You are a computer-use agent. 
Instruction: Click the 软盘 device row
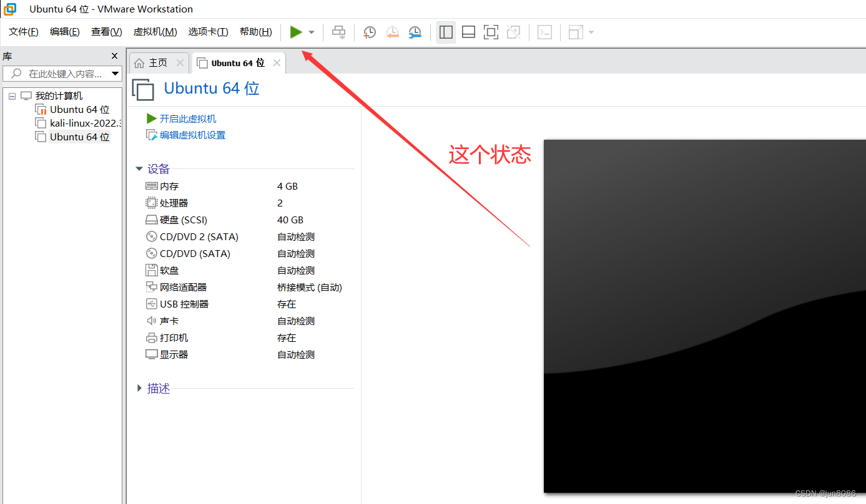pyautogui.click(x=248, y=271)
